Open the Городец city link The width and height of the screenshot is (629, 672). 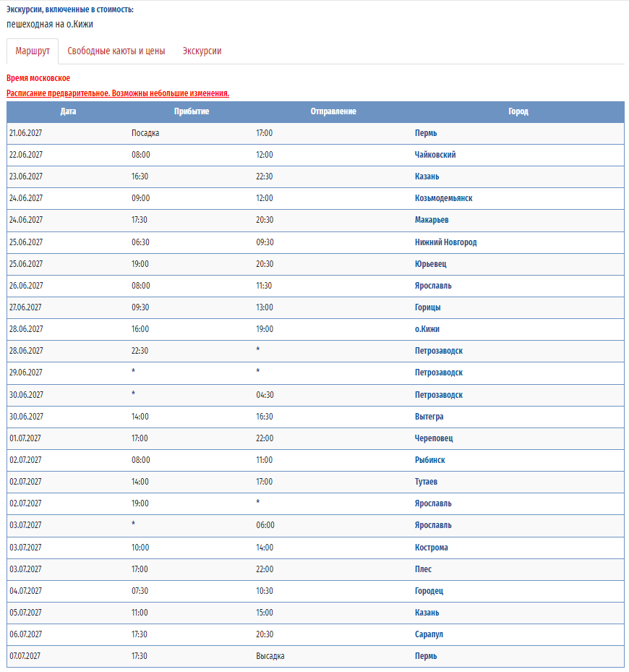[x=429, y=591]
